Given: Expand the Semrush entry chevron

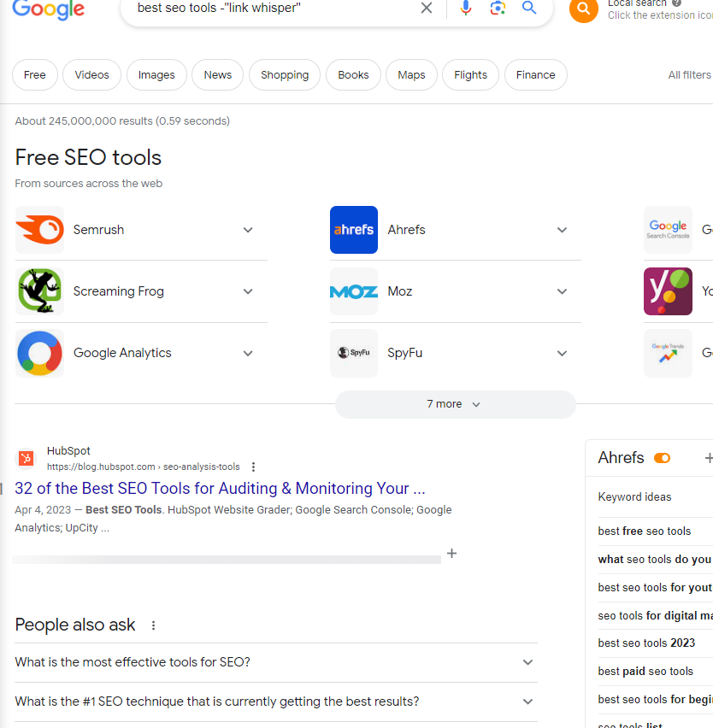Looking at the screenshot, I should (x=248, y=230).
